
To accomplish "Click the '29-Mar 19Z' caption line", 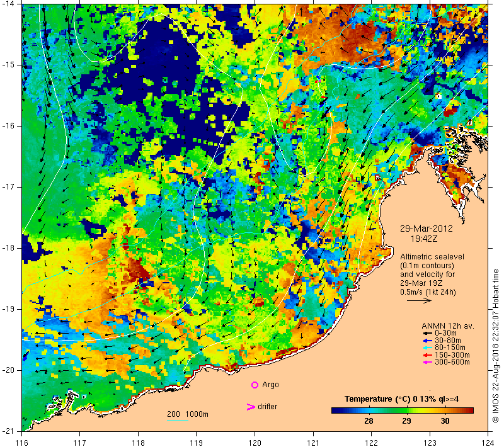I will point(421,283).
